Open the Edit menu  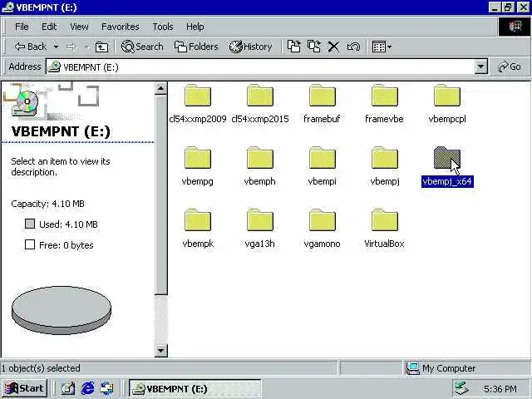[49, 27]
